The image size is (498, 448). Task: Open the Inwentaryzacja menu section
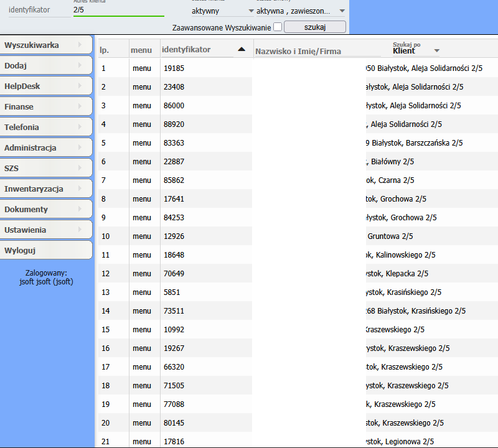pos(46,189)
